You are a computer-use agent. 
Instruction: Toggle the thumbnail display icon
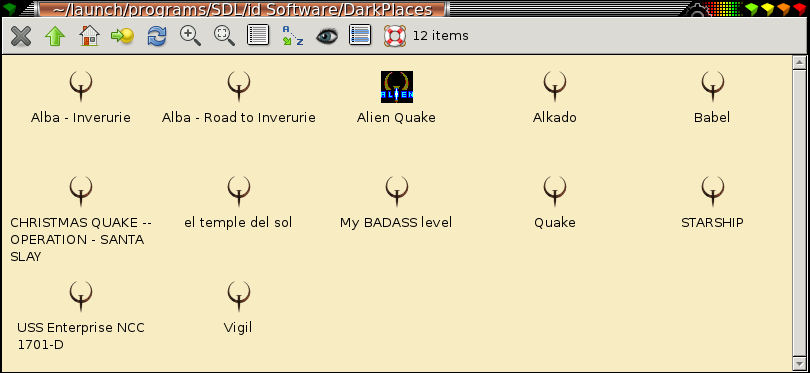pos(360,36)
